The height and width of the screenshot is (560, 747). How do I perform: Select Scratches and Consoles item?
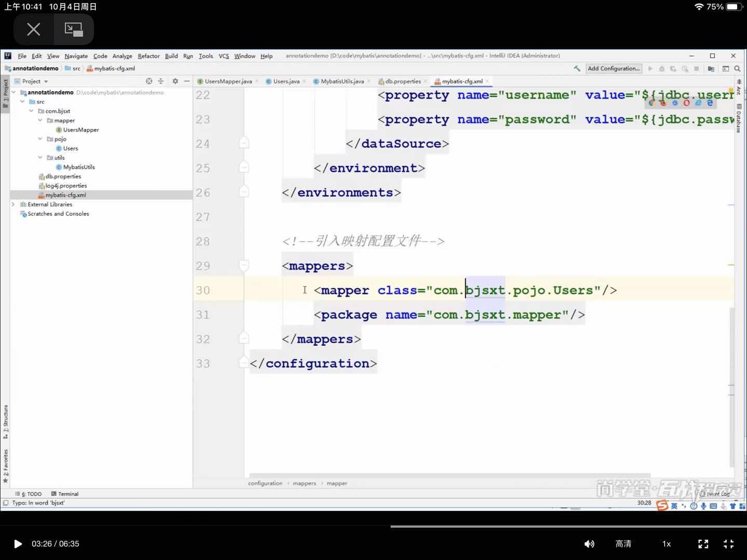click(54, 214)
